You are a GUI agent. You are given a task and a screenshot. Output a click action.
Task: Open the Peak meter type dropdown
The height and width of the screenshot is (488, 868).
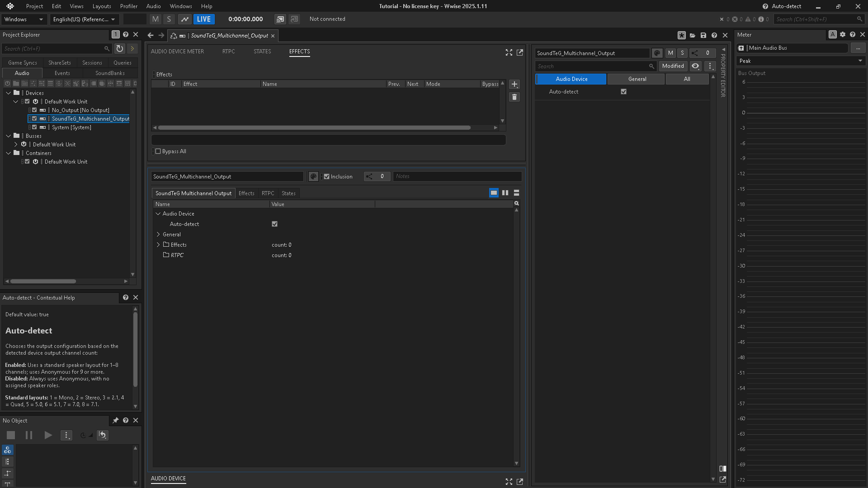(x=801, y=61)
